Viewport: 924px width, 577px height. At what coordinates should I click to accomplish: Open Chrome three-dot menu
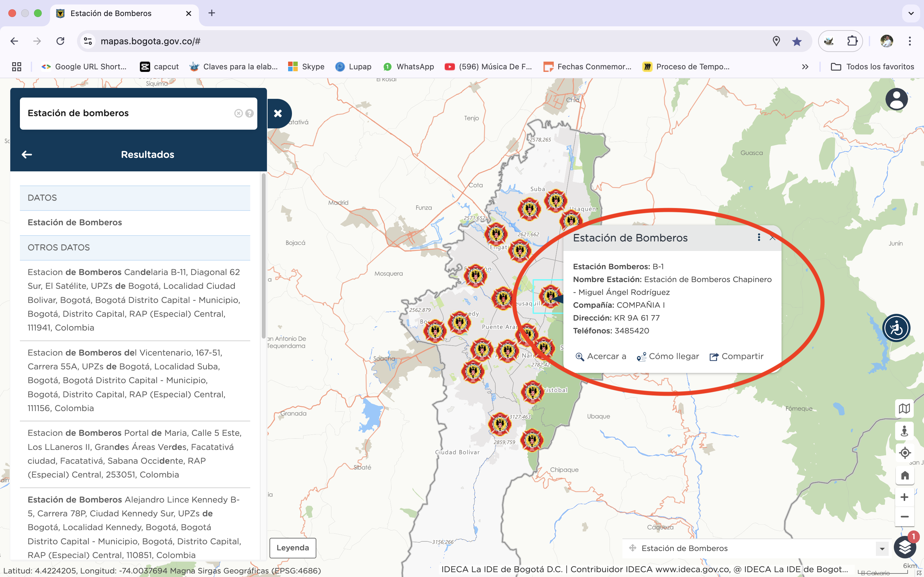click(910, 41)
